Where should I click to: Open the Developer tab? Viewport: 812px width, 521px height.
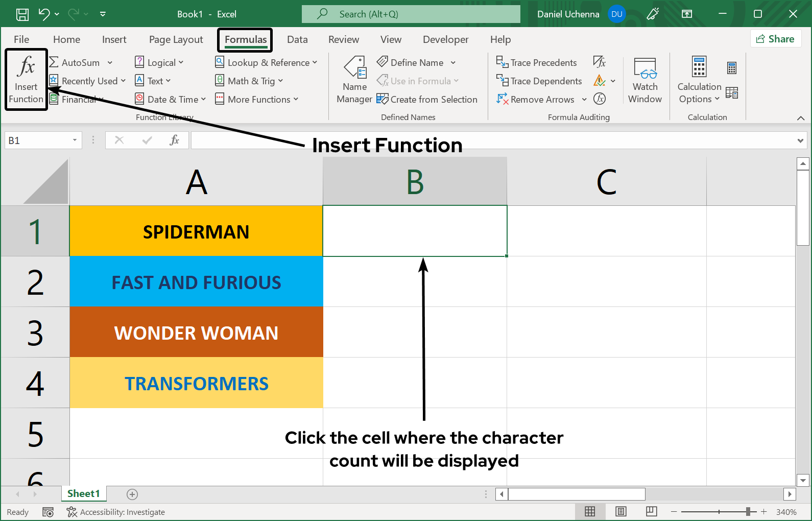(x=445, y=39)
